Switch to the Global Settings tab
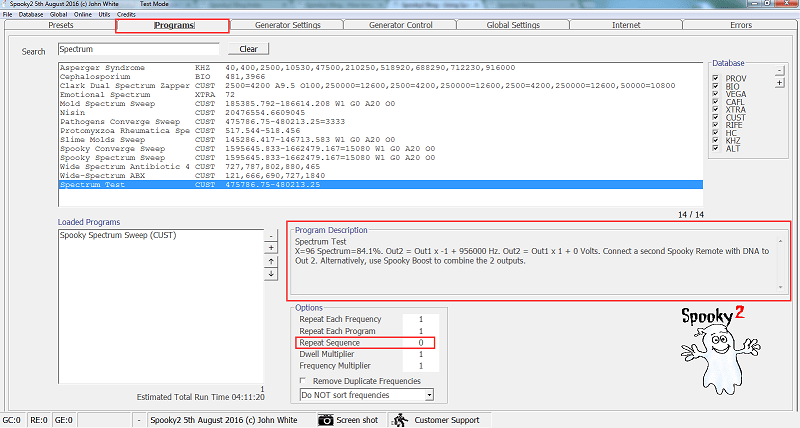The height and width of the screenshot is (428, 800). coord(513,25)
